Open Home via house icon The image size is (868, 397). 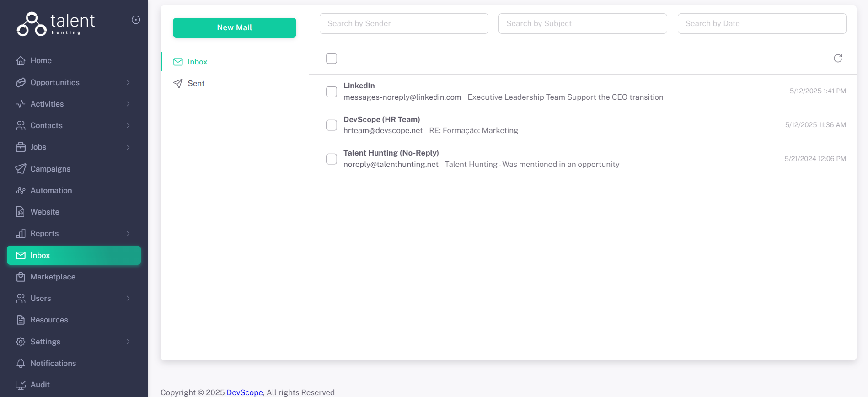coord(21,61)
